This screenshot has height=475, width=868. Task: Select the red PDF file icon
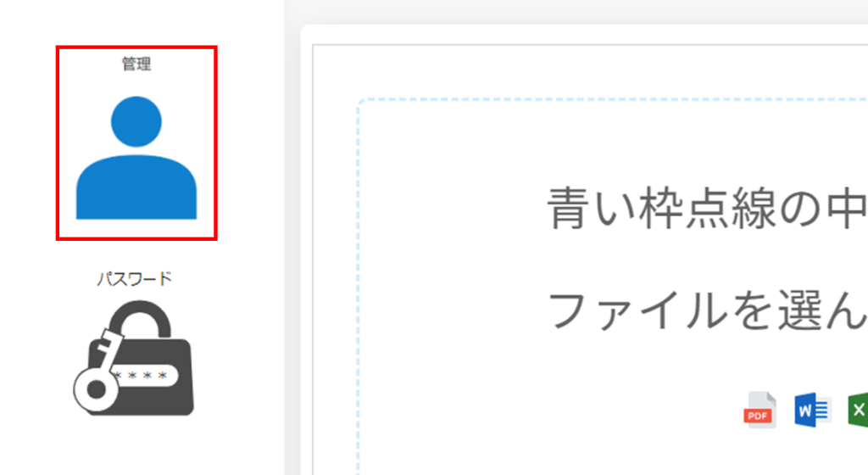tap(759, 410)
